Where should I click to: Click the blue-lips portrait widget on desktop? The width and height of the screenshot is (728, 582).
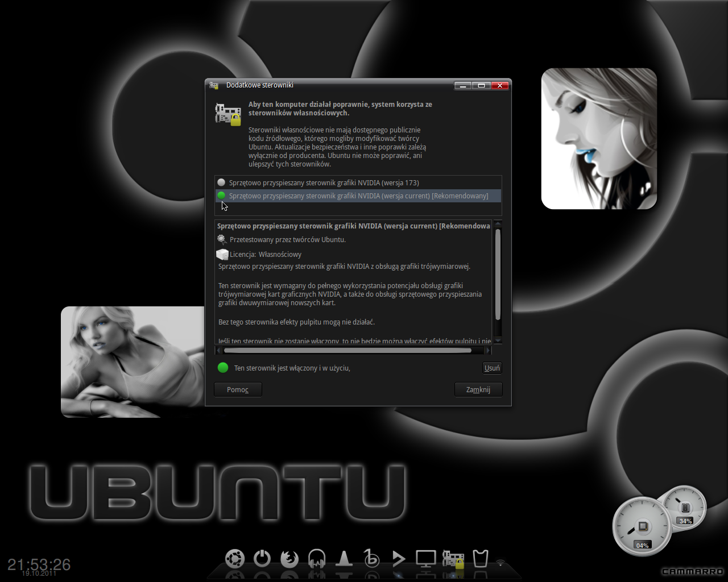pos(599,139)
